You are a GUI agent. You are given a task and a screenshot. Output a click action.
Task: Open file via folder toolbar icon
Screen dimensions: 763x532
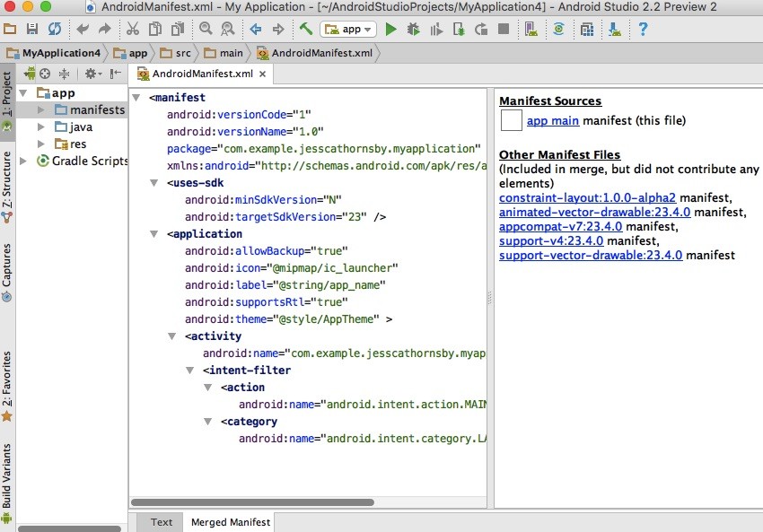coord(10,30)
